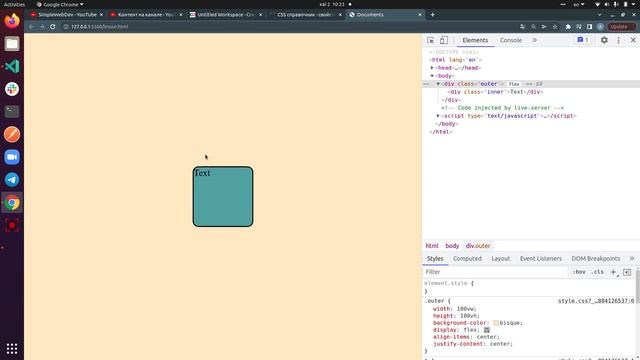Switch to the CSS справочник tab
This screenshot has width=640, height=360.
coord(305,15)
